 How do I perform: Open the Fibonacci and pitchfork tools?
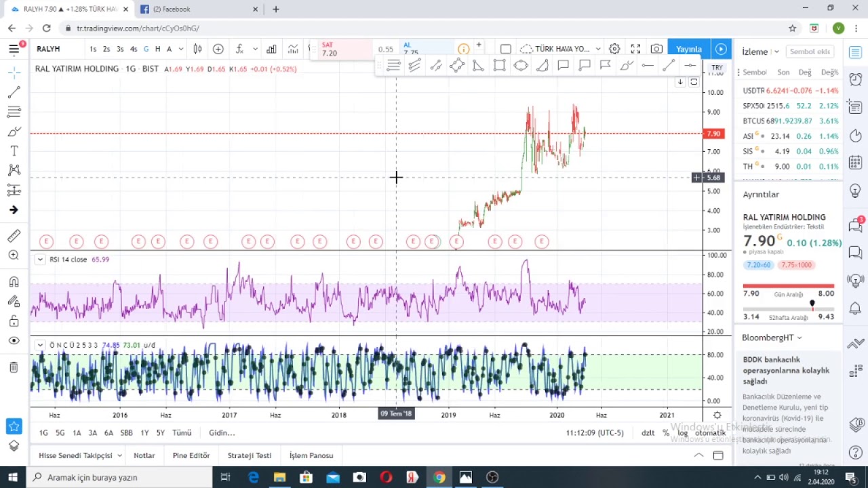(14, 111)
